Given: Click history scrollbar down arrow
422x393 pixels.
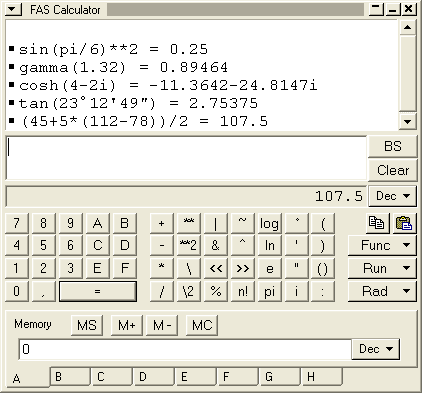Looking at the screenshot, I should click(x=407, y=121).
